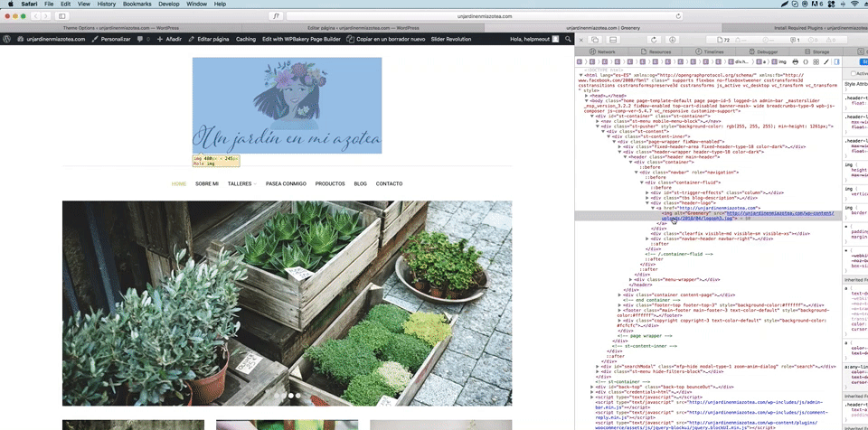This screenshot has height=430, width=868.
Task: Collapse the div id st-container node
Action: click(592, 116)
